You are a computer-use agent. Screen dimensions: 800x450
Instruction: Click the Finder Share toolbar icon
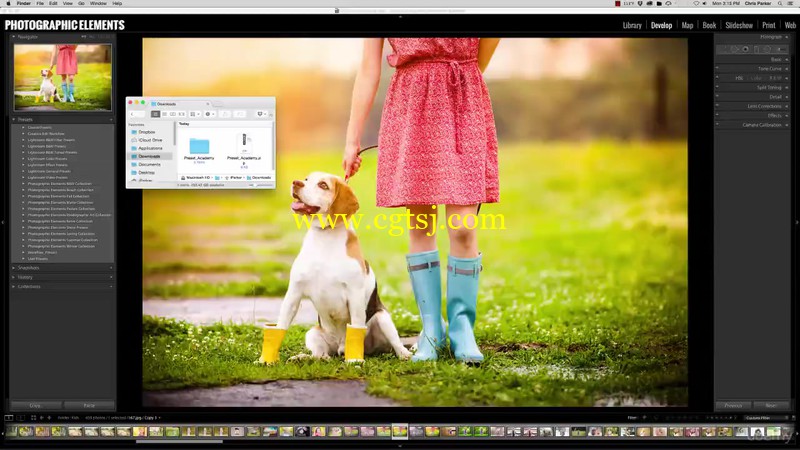click(x=226, y=114)
